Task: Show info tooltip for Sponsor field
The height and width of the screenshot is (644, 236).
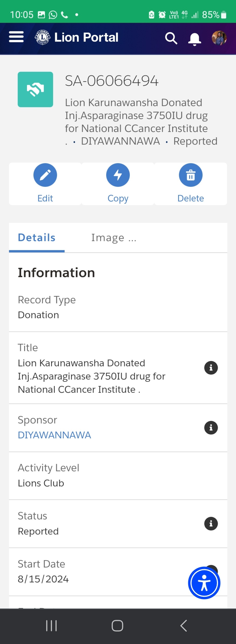Action: (x=211, y=428)
